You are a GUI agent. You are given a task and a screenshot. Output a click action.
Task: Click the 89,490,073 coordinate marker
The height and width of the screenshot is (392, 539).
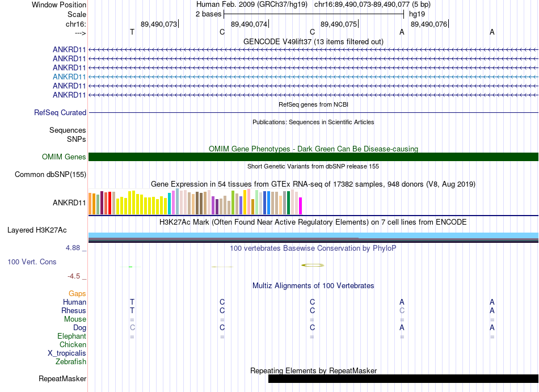[159, 24]
